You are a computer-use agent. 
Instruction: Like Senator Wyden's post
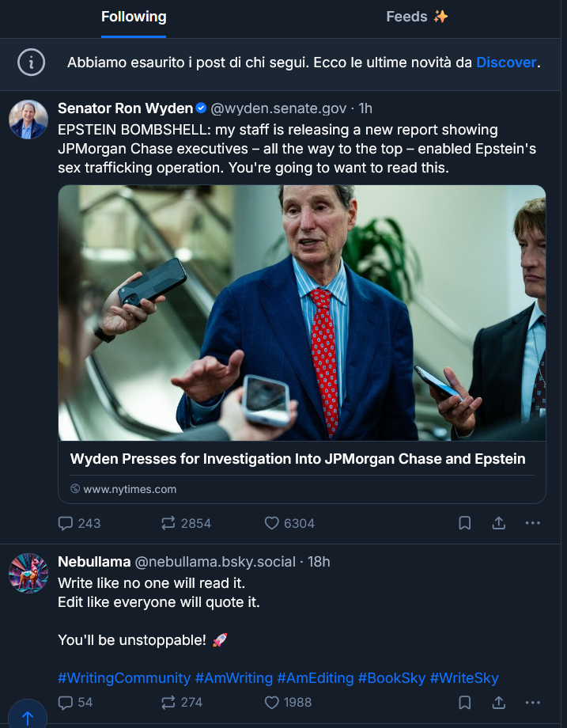tap(272, 523)
